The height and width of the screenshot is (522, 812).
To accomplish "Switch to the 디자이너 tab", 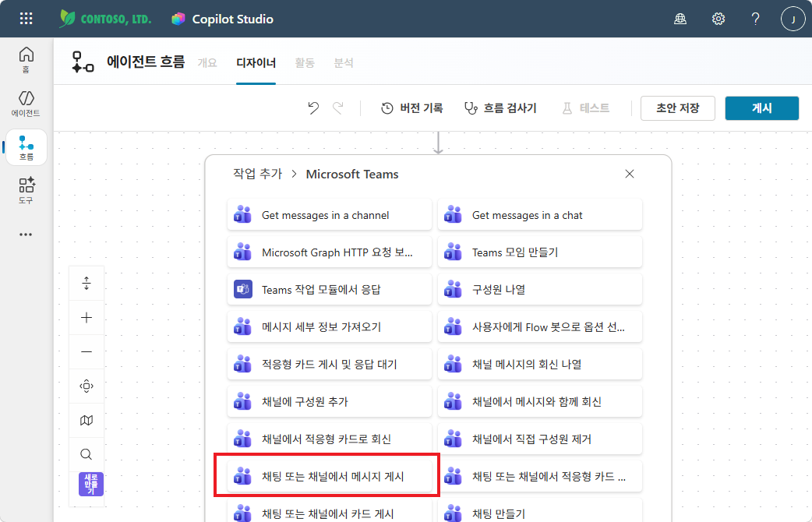I will (x=256, y=62).
